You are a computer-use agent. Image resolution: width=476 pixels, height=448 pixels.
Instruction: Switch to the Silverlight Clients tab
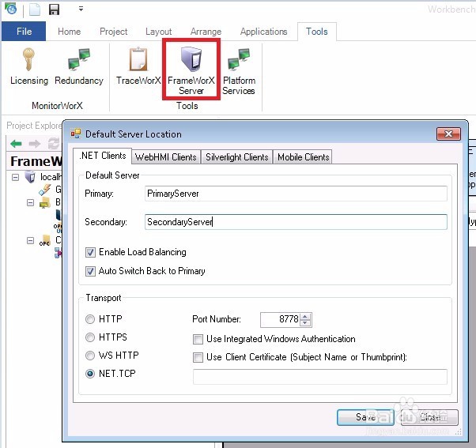236,156
